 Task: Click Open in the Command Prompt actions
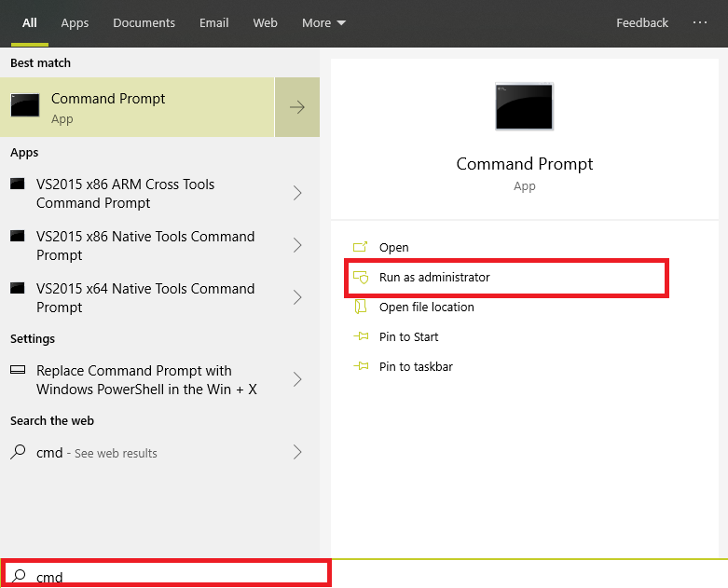tap(393, 248)
